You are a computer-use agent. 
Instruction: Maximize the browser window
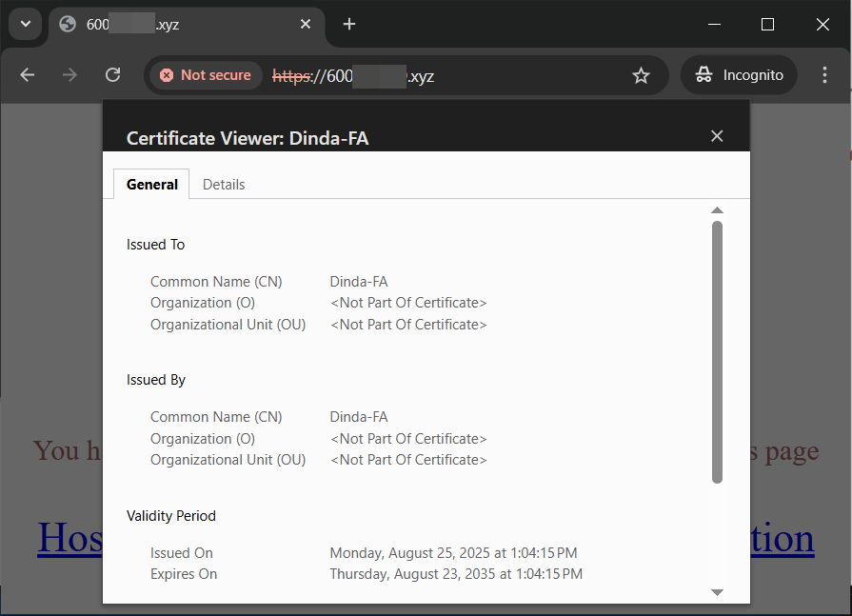(767, 24)
